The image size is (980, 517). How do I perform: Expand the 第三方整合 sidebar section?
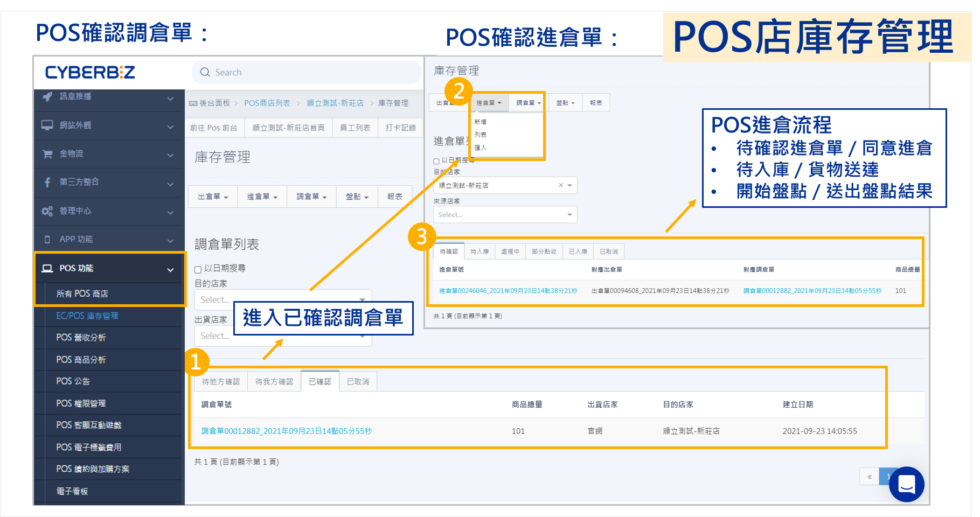pyautogui.click(x=170, y=184)
